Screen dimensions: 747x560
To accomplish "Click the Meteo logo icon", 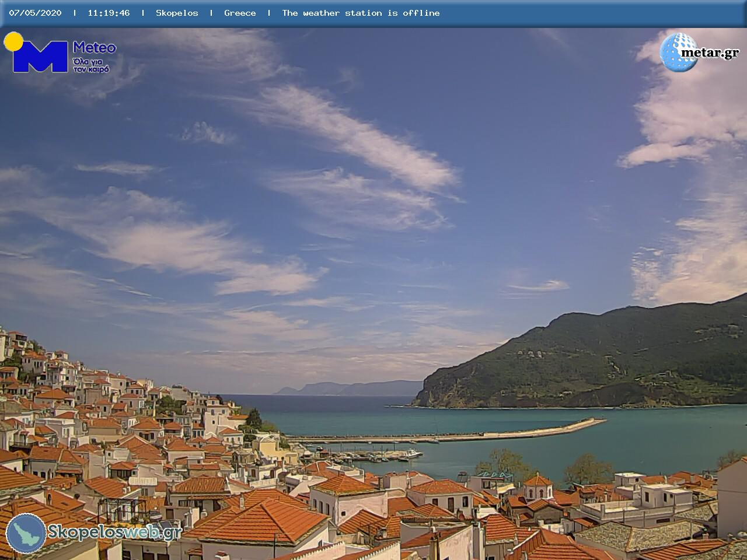I will pos(36,52).
